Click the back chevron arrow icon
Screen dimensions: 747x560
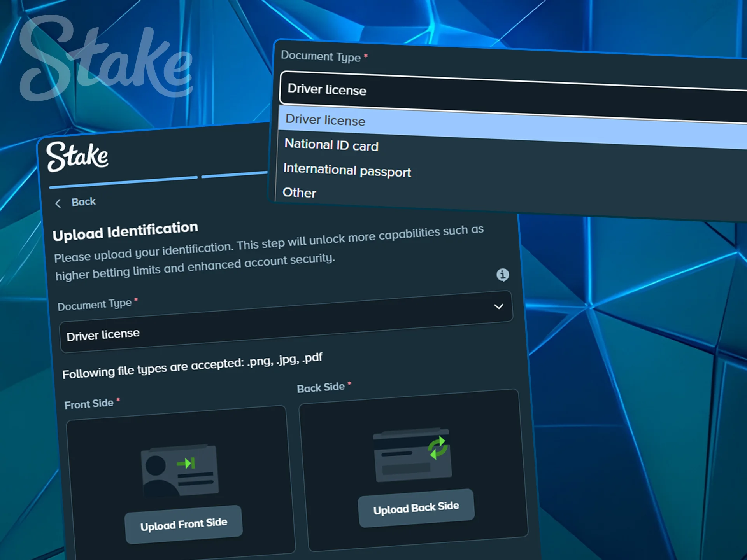(58, 203)
